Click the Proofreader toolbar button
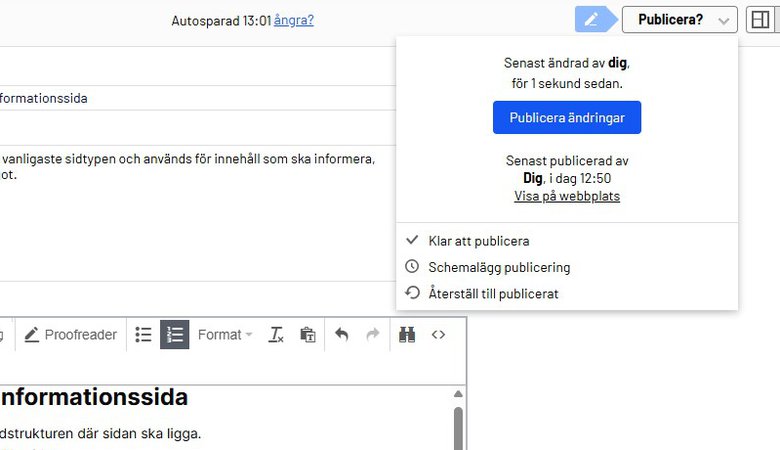This screenshot has width=780, height=450. tap(71, 335)
